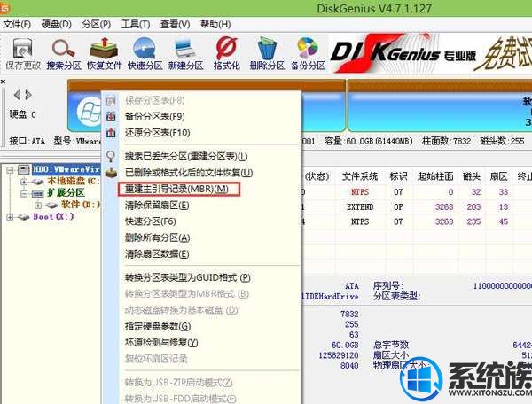Click the 起始柱面 column header
Screen dimensions: 532x404
tap(435, 176)
